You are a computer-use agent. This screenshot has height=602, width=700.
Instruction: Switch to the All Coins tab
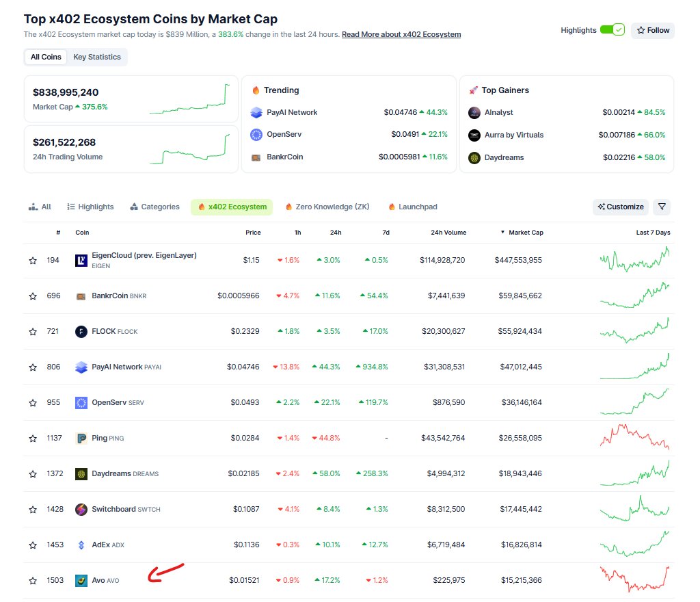click(x=46, y=57)
